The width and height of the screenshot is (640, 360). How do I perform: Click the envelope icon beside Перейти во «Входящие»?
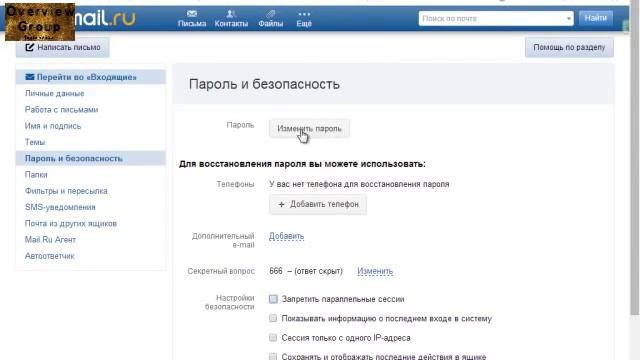coord(30,77)
